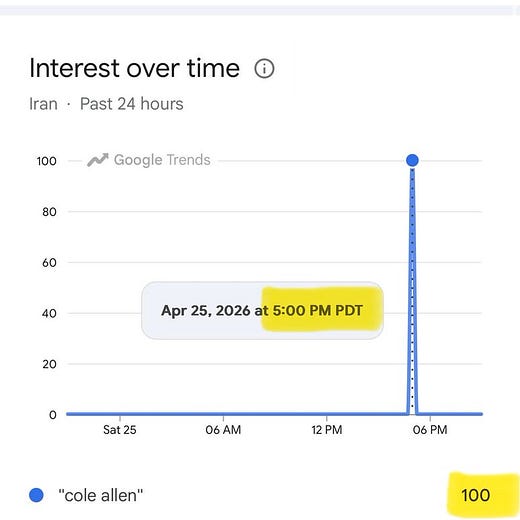
Task: Click the 80 y-axis label
Action: tap(49, 212)
